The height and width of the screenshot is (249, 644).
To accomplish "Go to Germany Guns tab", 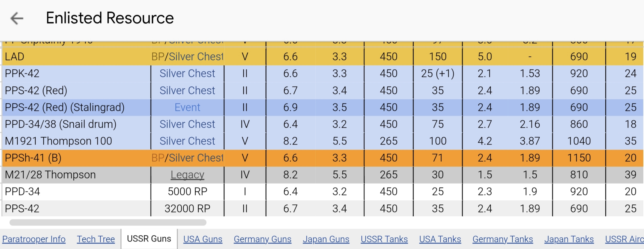I will [x=262, y=239].
